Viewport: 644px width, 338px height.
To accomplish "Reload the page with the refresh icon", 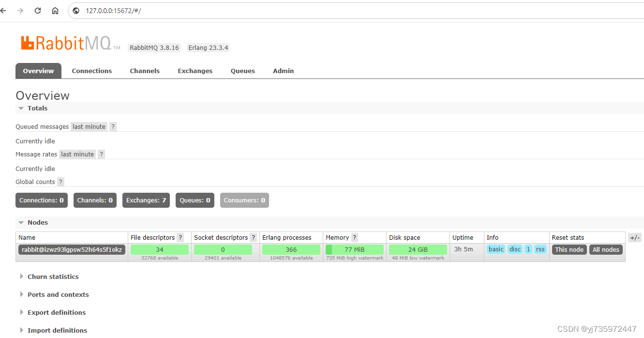I will click(38, 11).
